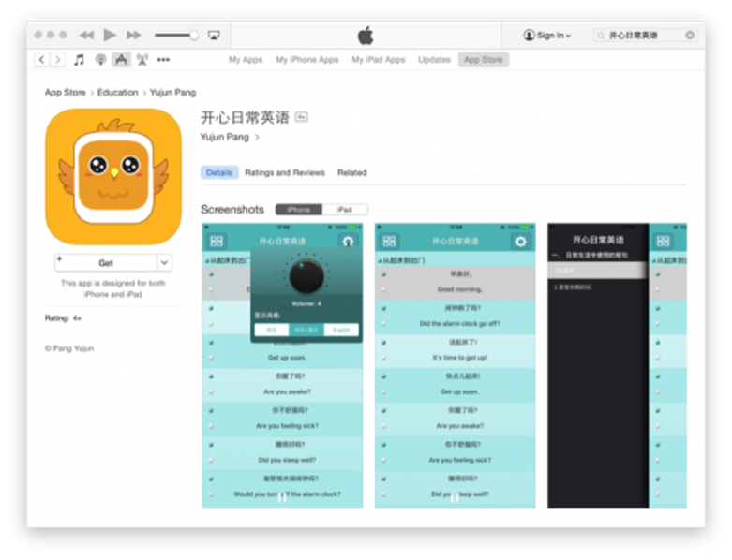Viewport: 732px width, 560px height.
Task: Switch to the Music library icon
Action: click(80, 60)
